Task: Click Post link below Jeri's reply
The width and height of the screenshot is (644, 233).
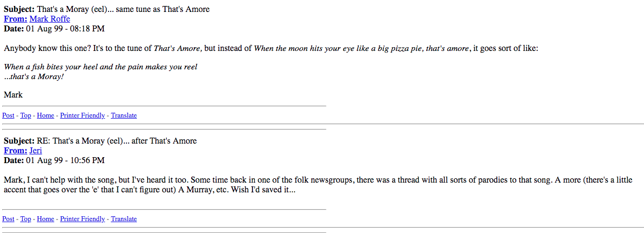Action: [8, 219]
